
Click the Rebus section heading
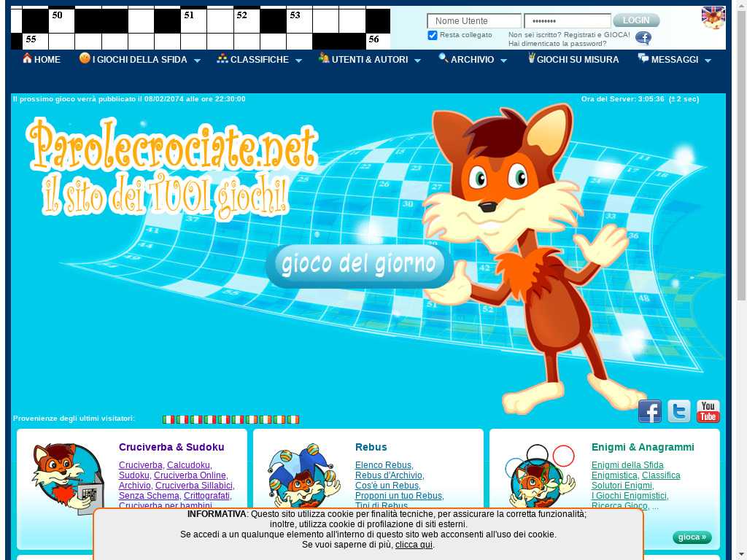point(371,447)
